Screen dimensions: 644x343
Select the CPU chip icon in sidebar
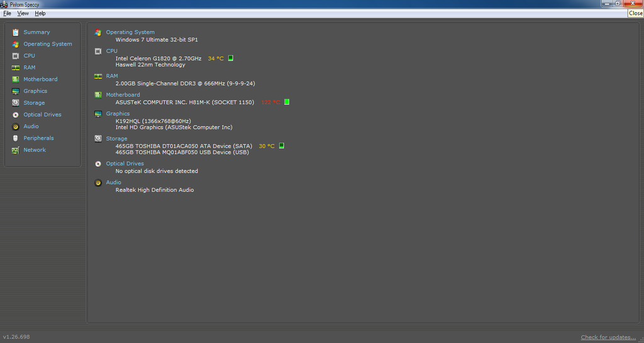(16, 56)
